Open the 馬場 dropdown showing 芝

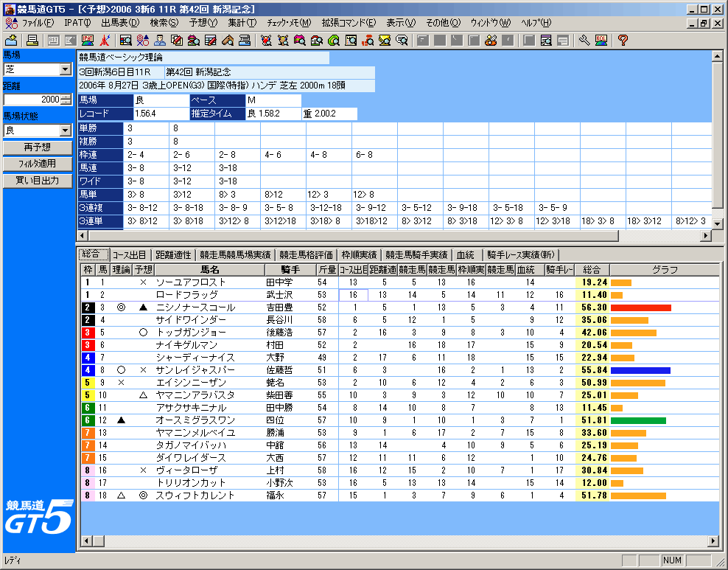65,69
